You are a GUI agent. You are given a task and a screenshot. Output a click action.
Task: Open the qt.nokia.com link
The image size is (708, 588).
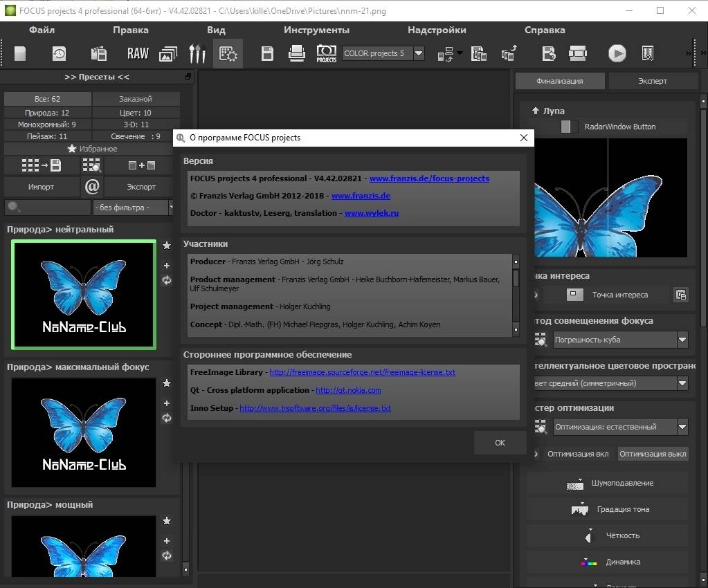(x=348, y=390)
